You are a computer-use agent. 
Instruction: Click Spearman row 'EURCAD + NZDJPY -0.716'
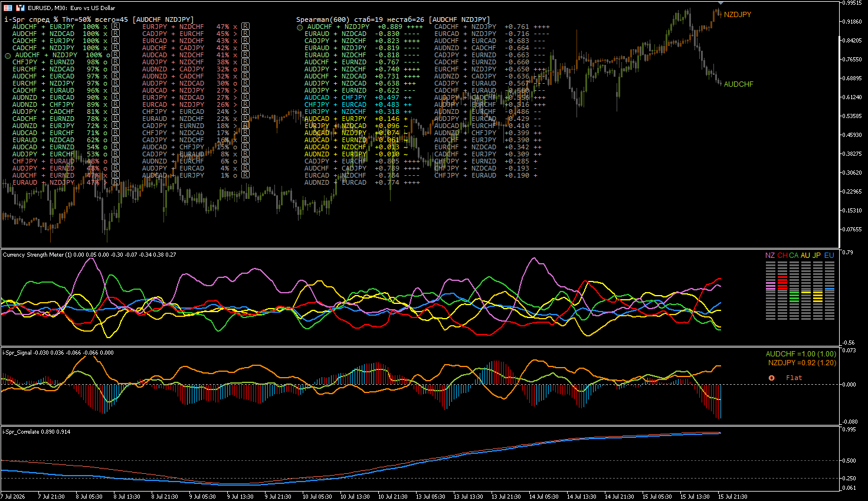coord(492,34)
